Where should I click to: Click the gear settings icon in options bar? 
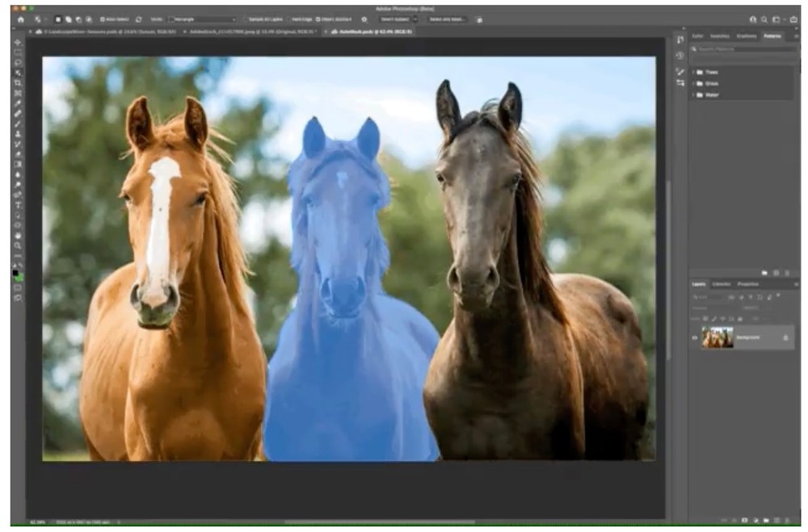pyautogui.click(x=364, y=19)
